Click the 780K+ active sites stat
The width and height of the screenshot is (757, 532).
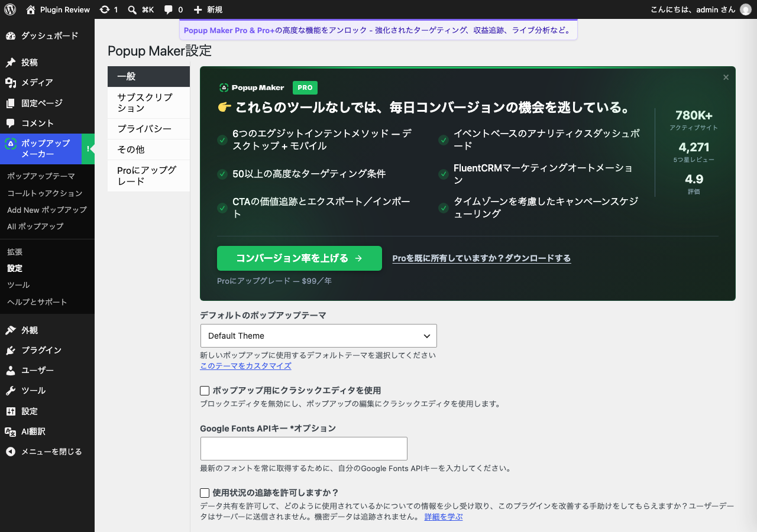[694, 119]
